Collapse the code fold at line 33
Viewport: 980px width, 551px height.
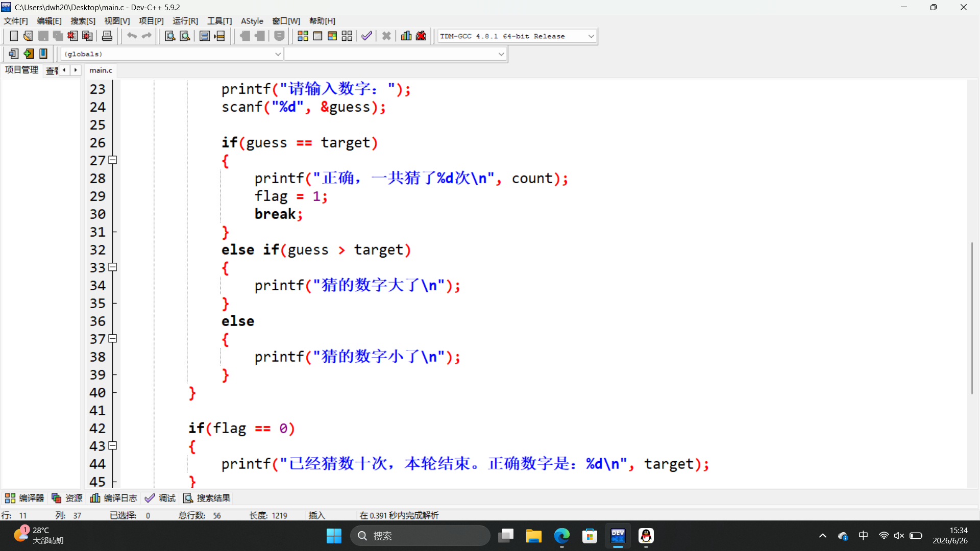point(113,267)
